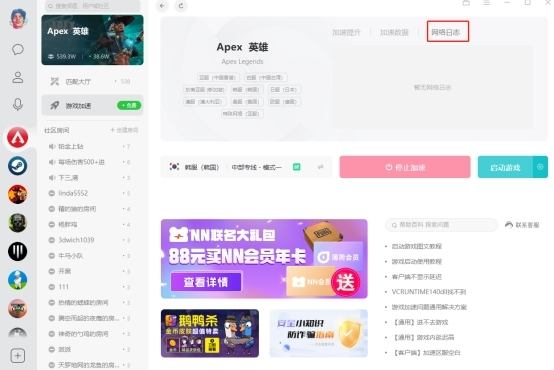This screenshot has height=370, width=554.
Task: Open help article 【客户端】加速区服空白
Action: point(426,353)
